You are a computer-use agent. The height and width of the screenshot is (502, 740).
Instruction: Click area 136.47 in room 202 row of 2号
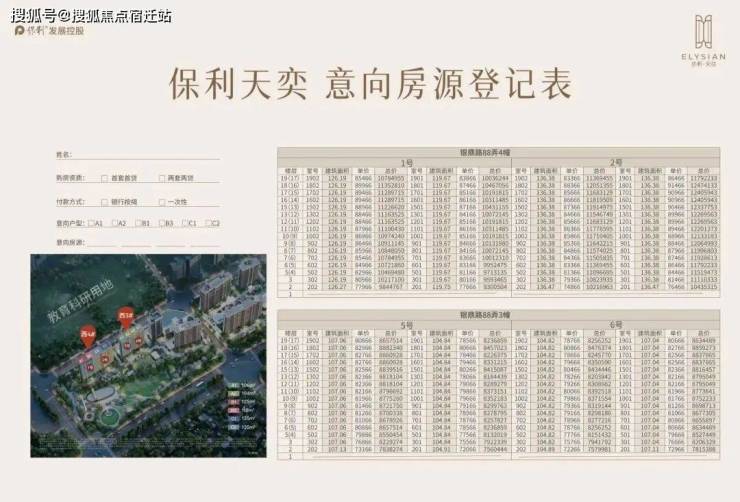tap(546, 287)
